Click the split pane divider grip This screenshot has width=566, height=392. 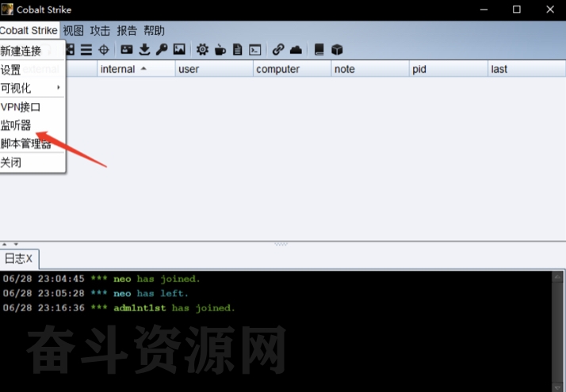point(281,244)
